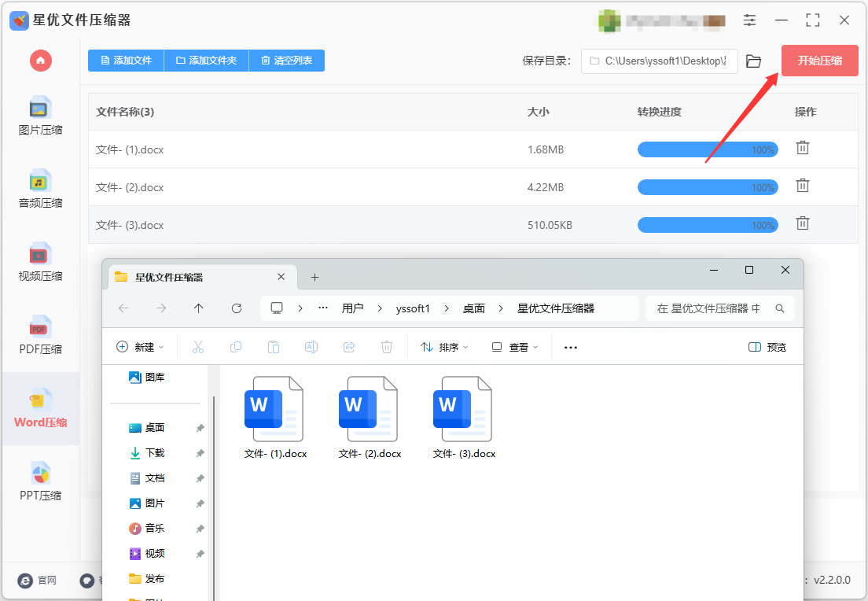Image resolution: width=868 pixels, height=601 pixels.
Task: Open PPT压缩 compression module
Action: [x=40, y=481]
